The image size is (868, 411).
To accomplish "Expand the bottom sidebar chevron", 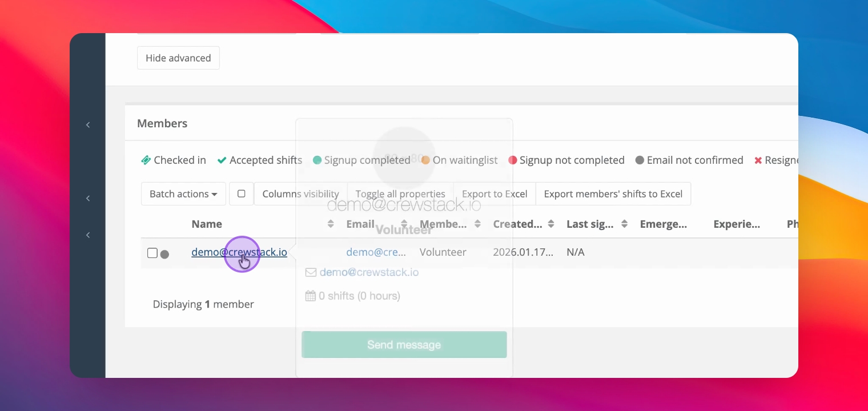I will click(x=88, y=235).
